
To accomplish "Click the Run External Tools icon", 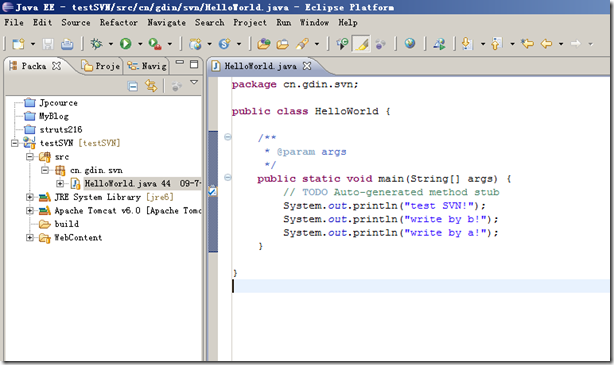I will (155, 44).
